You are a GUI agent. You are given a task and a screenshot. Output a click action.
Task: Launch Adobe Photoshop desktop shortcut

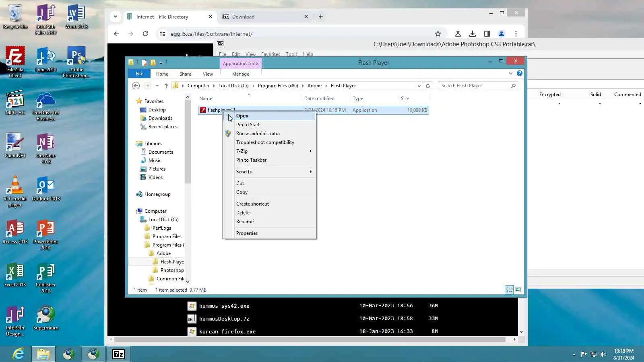(x=76, y=62)
